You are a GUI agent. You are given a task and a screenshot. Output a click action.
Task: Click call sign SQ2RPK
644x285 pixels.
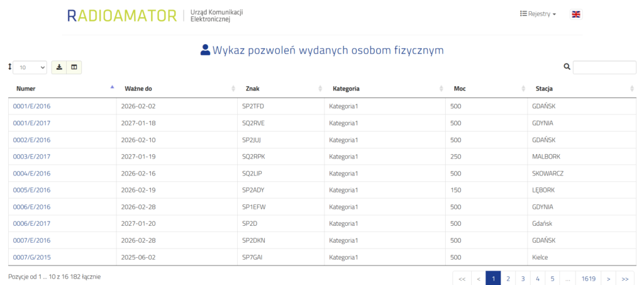click(x=253, y=157)
